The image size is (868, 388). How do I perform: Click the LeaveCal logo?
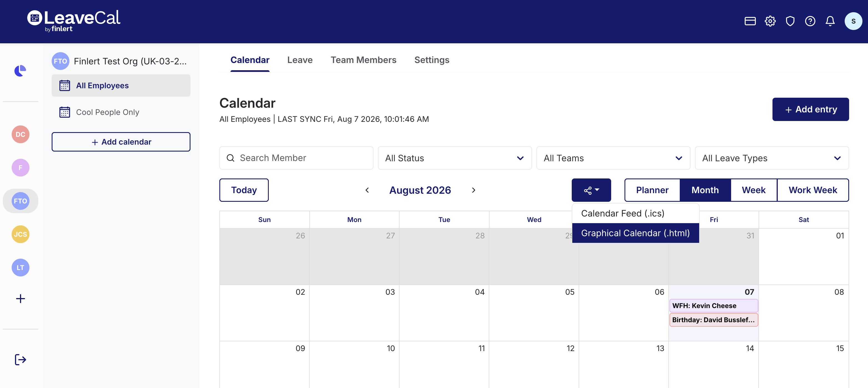point(74,21)
